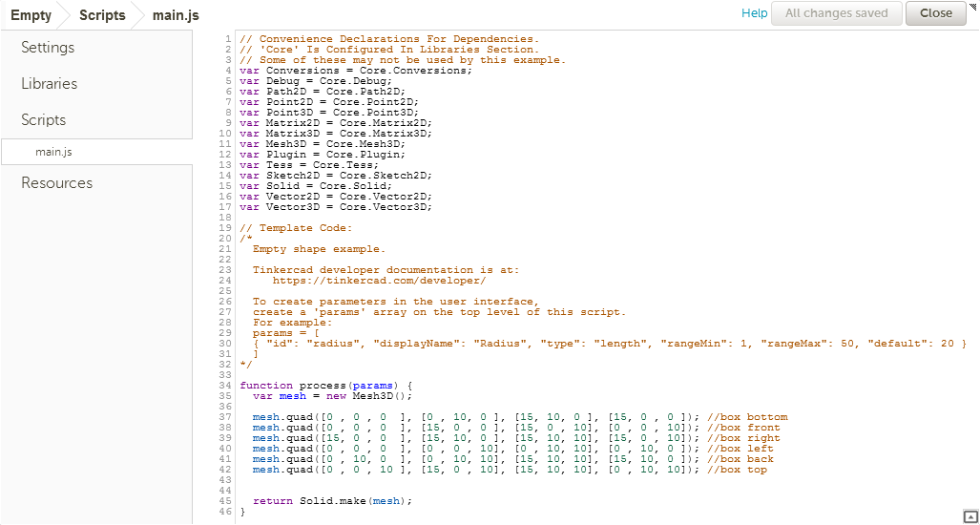Close the script editor

[935, 13]
